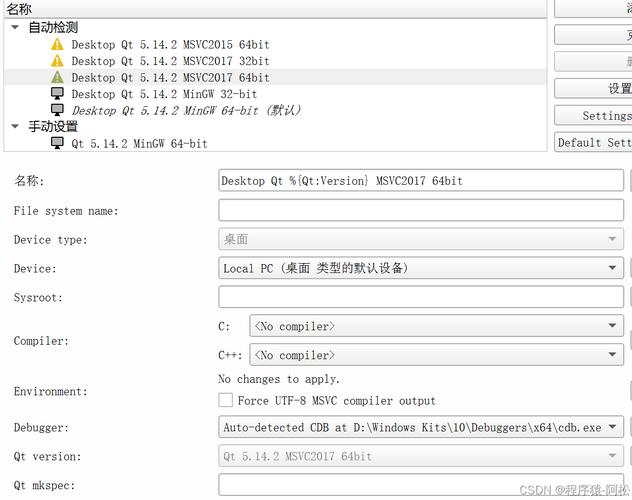Open the Qt version dropdown
632x500 pixels.
point(421,456)
